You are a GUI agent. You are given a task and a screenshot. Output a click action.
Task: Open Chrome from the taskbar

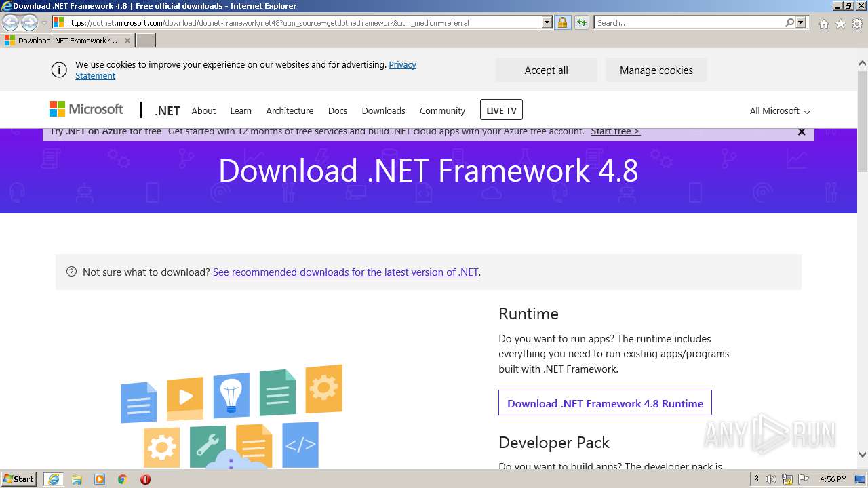coord(123,479)
